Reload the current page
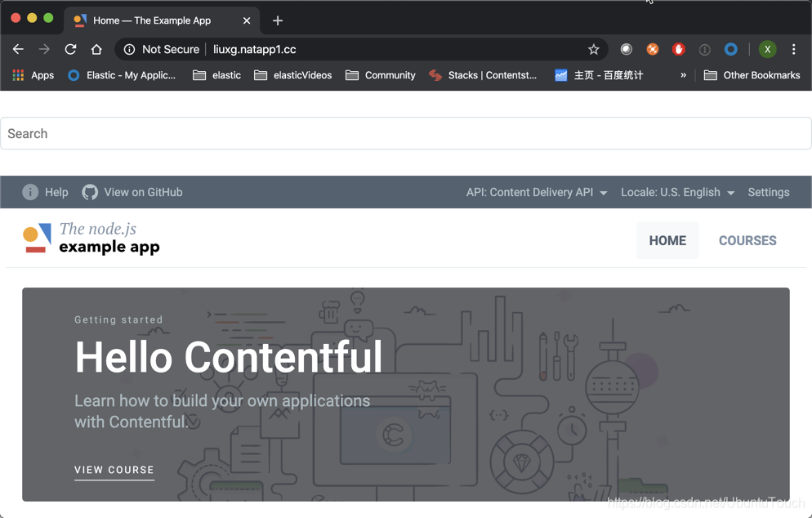 coord(70,49)
